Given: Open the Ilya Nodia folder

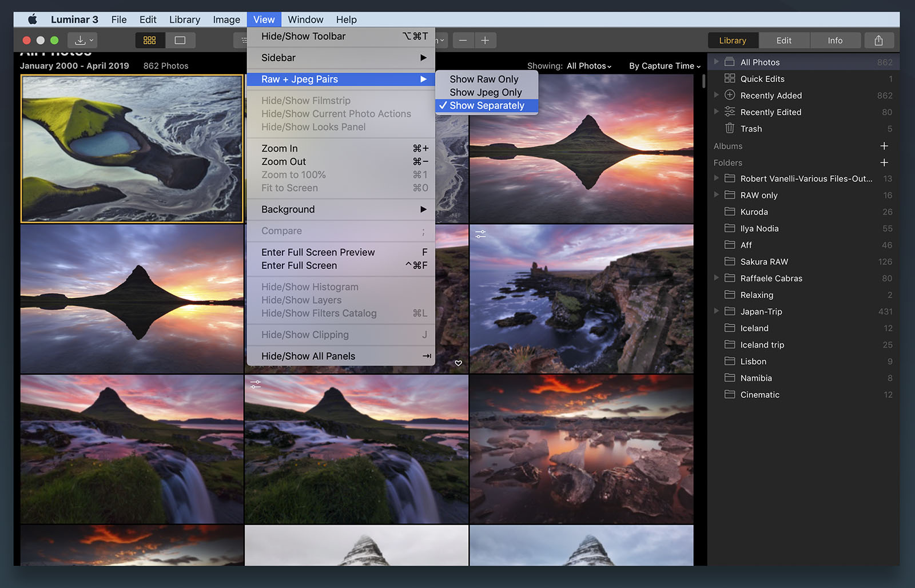Looking at the screenshot, I should [803, 228].
